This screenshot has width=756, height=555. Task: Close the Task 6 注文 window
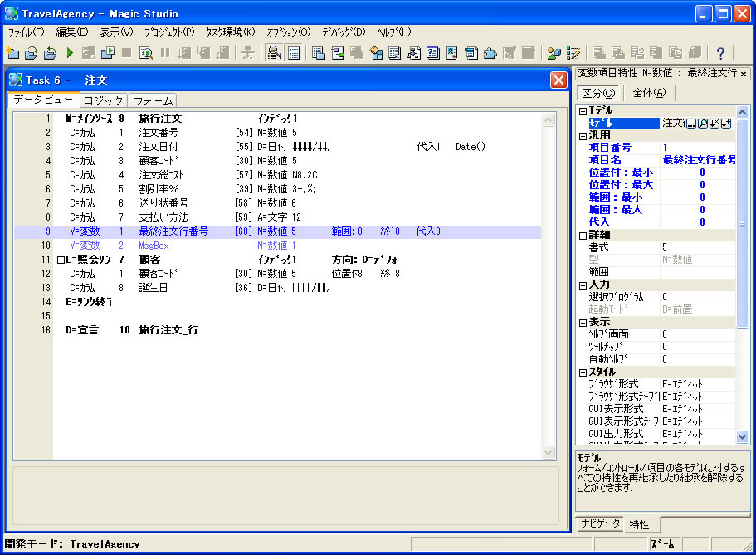(558, 80)
